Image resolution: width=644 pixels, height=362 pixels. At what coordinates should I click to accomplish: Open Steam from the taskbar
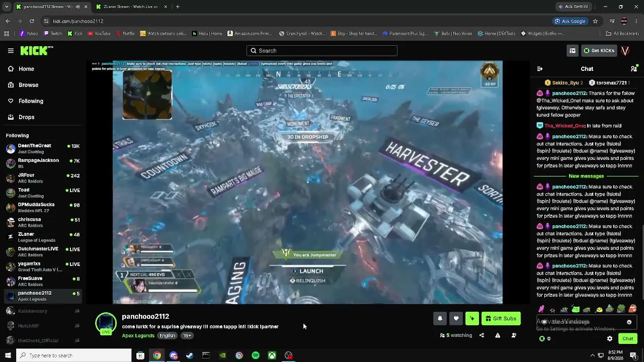pos(190,355)
